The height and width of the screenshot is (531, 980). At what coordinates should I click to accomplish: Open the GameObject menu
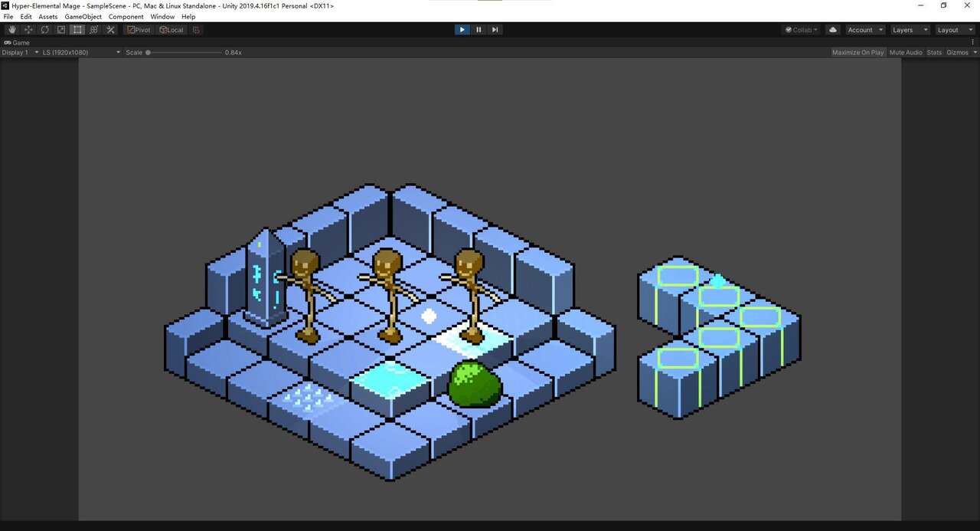pyautogui.click(x=83, y=17)
